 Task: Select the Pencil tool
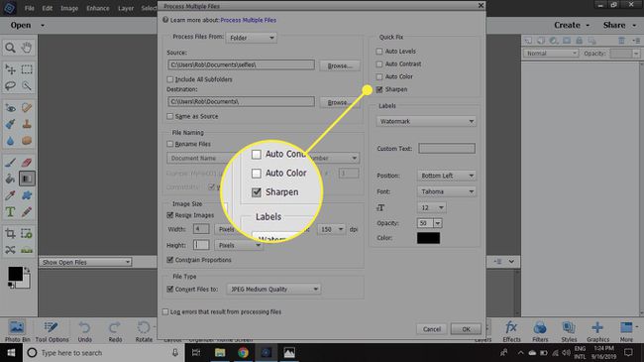(27, 212)
